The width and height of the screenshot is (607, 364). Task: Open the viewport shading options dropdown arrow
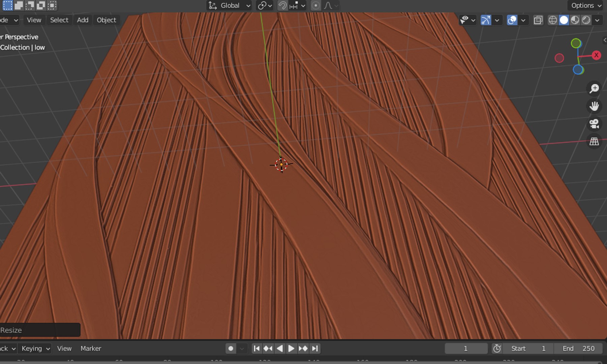(x=597, y=20)
